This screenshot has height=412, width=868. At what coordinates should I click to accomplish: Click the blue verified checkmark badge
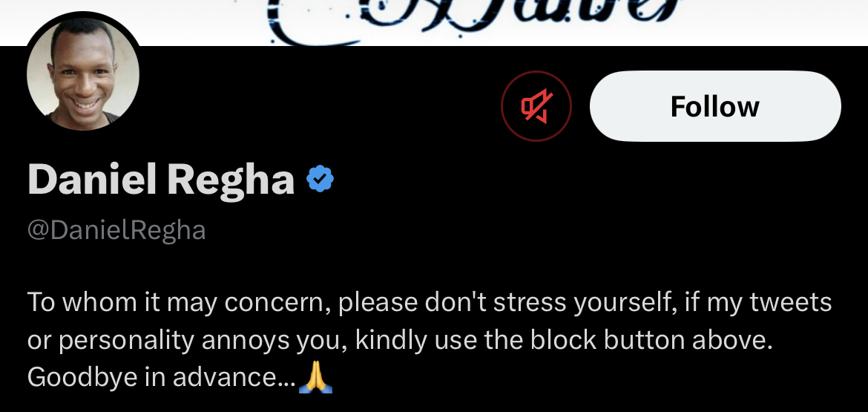tap(320, 179)
